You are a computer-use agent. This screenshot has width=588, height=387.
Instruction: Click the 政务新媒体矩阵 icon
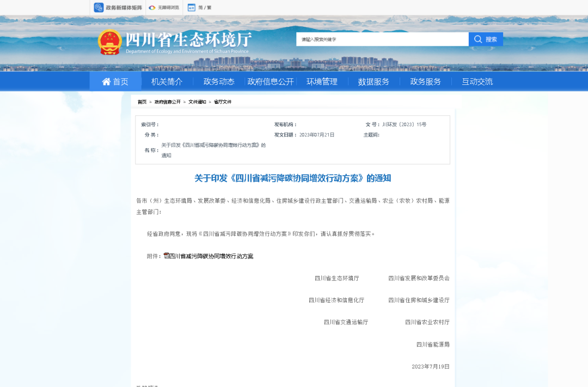click(99, 8)
